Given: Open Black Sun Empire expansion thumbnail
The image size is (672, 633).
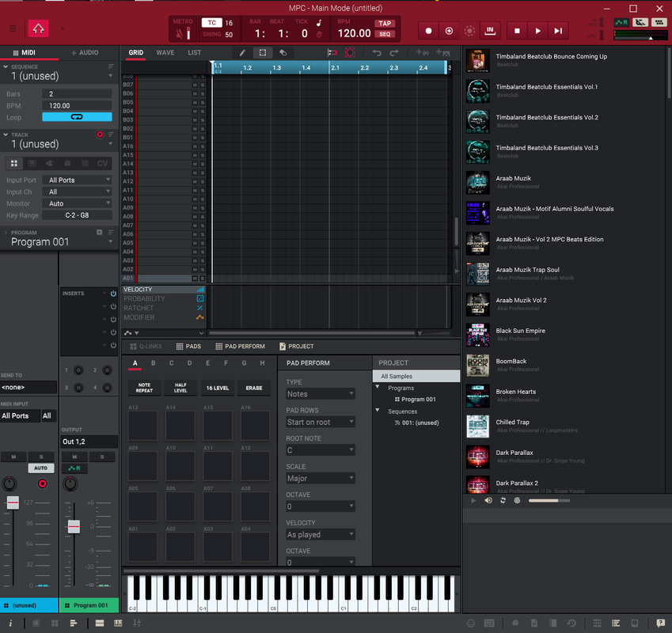Looking at the screenshot, I should pos(477,335).
